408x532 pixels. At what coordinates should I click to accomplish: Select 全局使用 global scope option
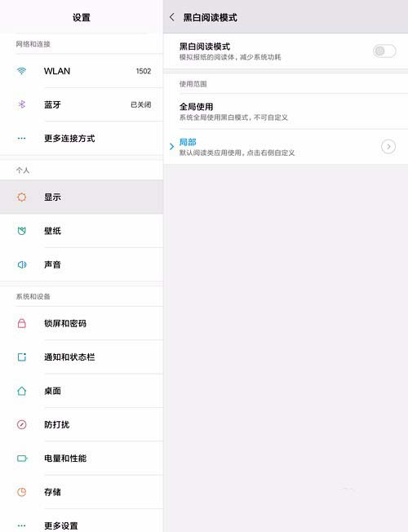point(286,112)
